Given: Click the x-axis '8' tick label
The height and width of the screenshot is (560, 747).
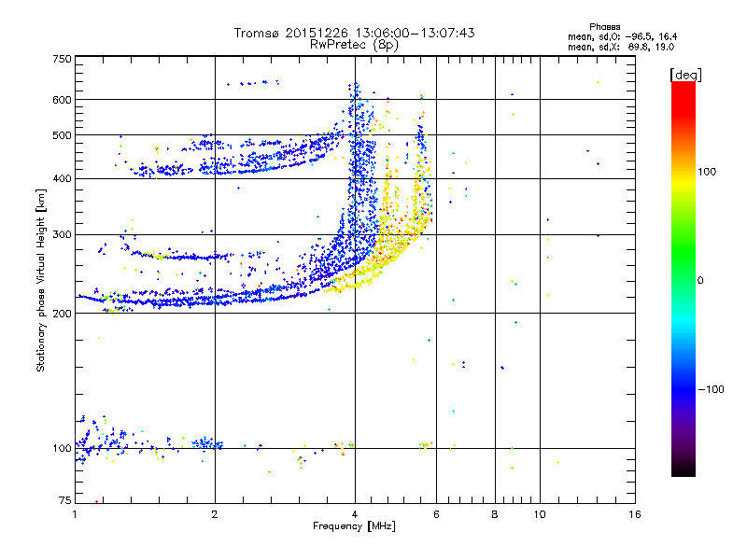Looking at the screenshot, I should (x=495, y=514).
